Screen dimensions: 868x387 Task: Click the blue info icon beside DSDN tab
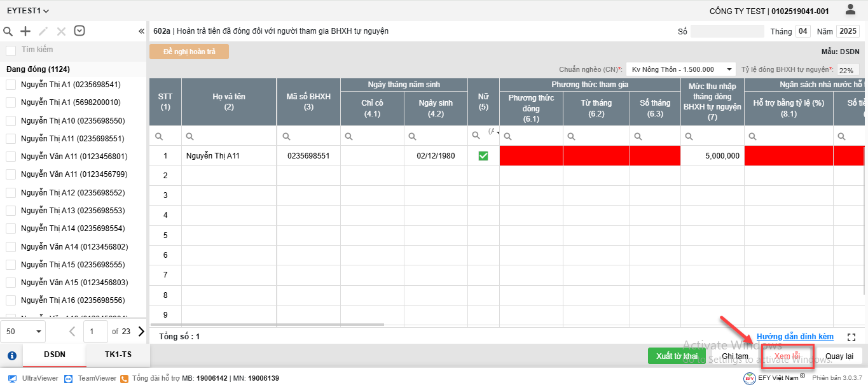pos(11,356)
